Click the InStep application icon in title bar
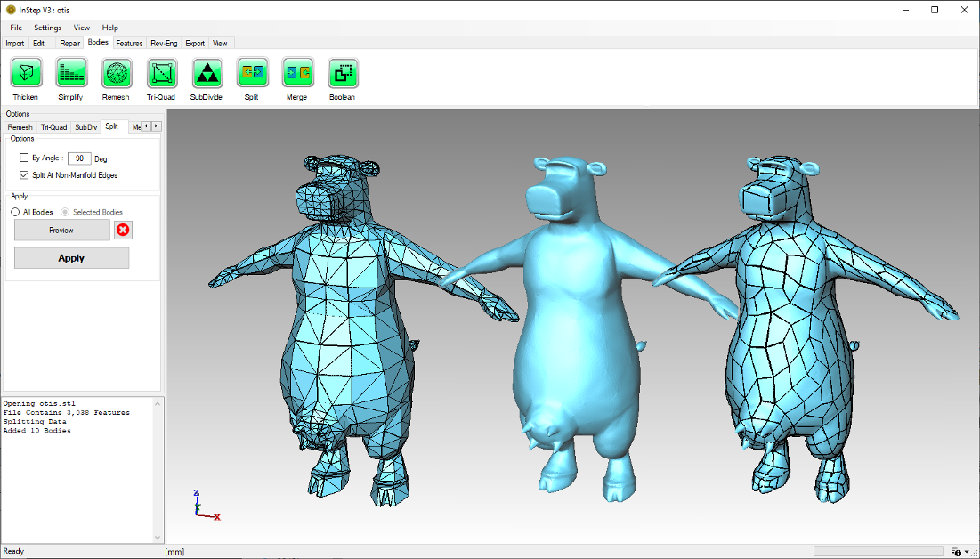The height and width of the screenshot is (559, 980). 10,10
